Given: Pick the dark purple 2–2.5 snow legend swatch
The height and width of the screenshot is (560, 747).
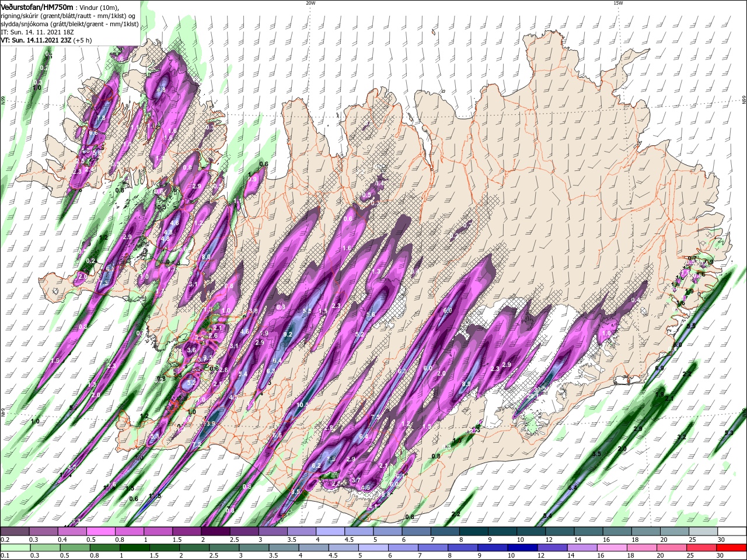Looking at the screenshot, I should point(215,531).
